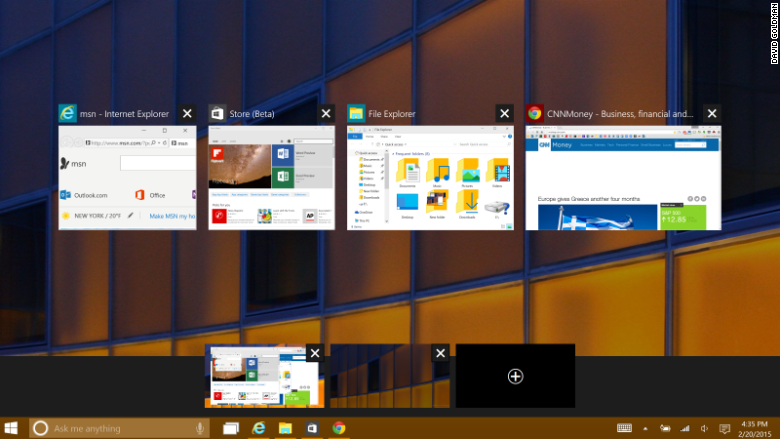This screenshot has height=439, width=780.
Task: Select the File Explorer window preview
Action: click(430, 177)
